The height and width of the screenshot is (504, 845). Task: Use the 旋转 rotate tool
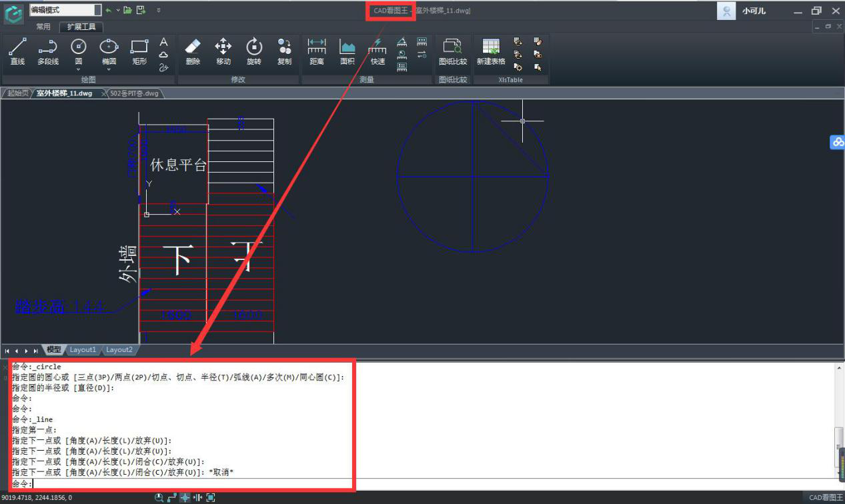[254, 51]
